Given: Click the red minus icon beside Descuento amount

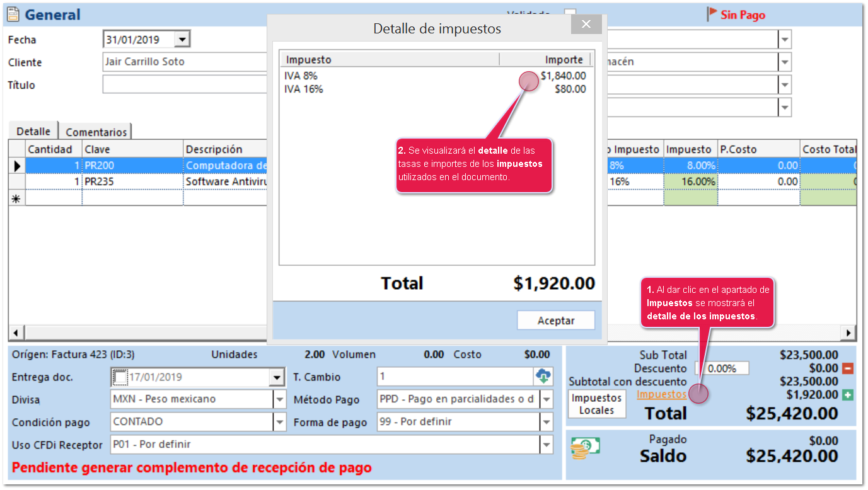Looking at the screenshot, I should point(847,368).
